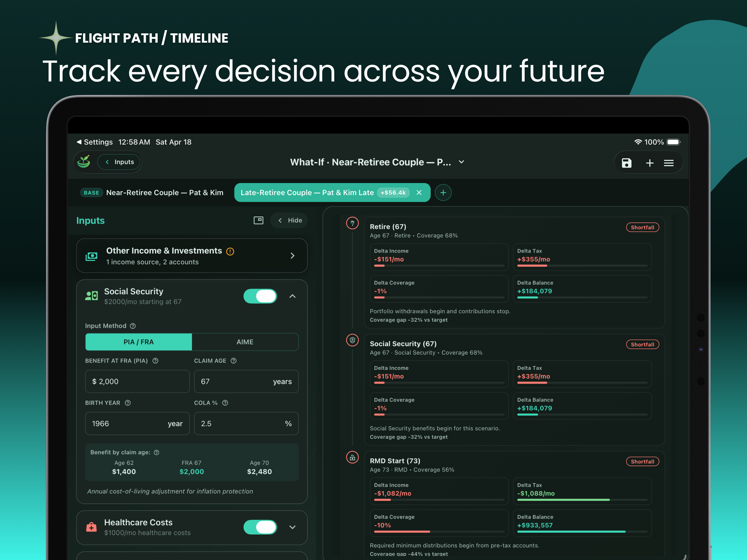Image resolution: width=747 pixels, height=560 pixels.
Task: Click the Healthcare Costs medical bag icon
Action: point(91,527)
